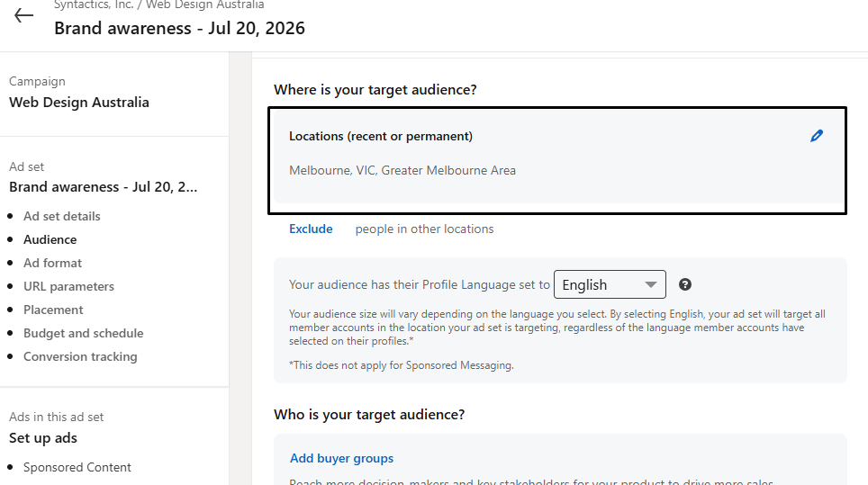
Task: Go to Audience section in sidebar
Action: [x=50, y=239]
